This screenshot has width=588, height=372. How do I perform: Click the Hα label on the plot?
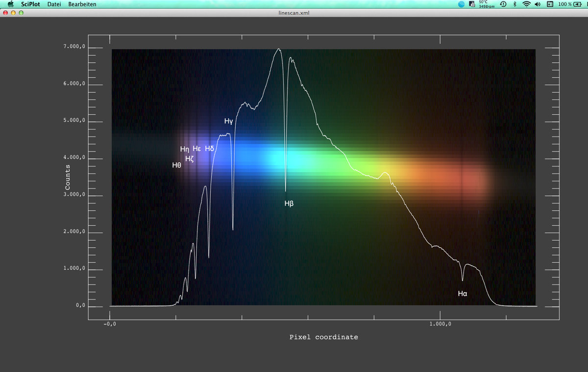(462, 294)
